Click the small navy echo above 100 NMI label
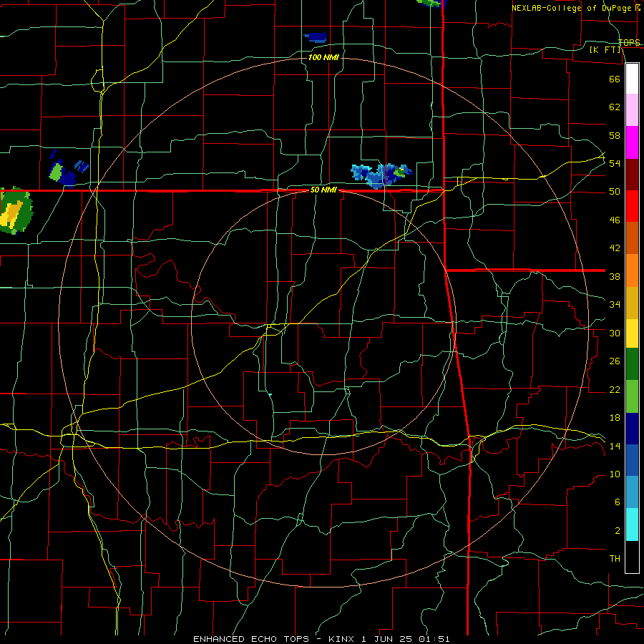The height and width of the screenshot is (644, 644). pyautogui.click(x=316, y=37)
